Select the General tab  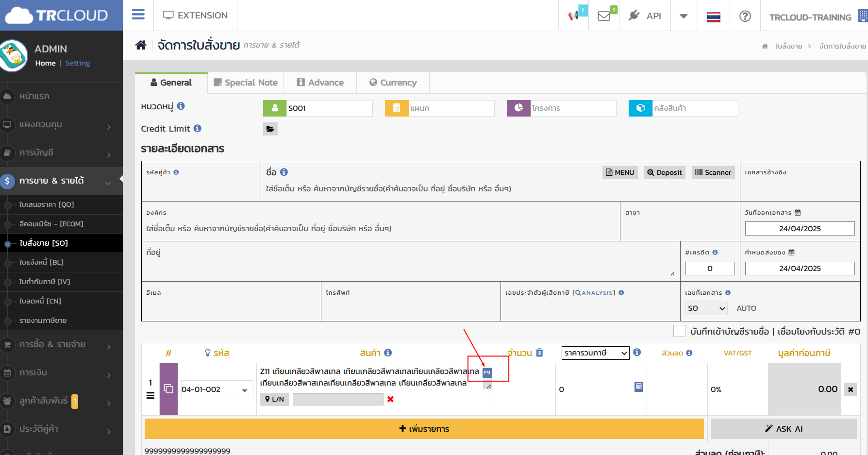(171, 83)
